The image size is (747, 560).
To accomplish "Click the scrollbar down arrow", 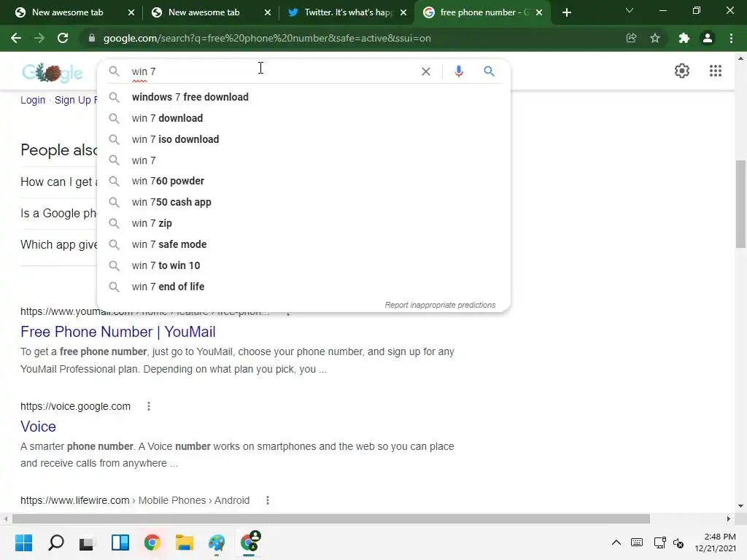I will [x=740, y=506].
